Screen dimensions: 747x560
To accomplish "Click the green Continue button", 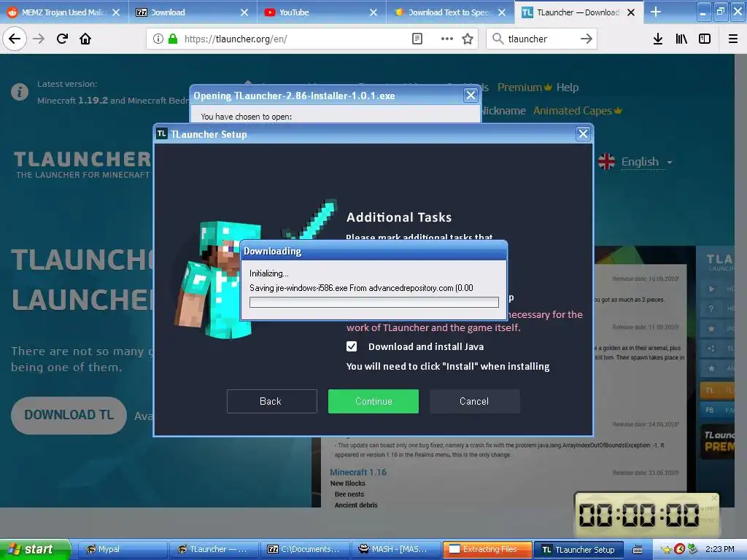I will [x=373, y=402].
